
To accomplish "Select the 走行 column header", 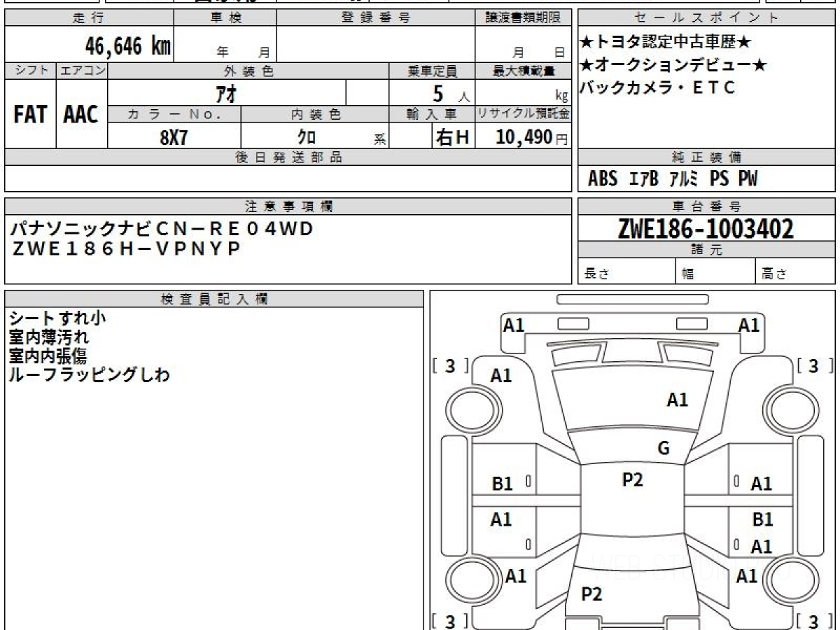I will [x=89, y=18].
